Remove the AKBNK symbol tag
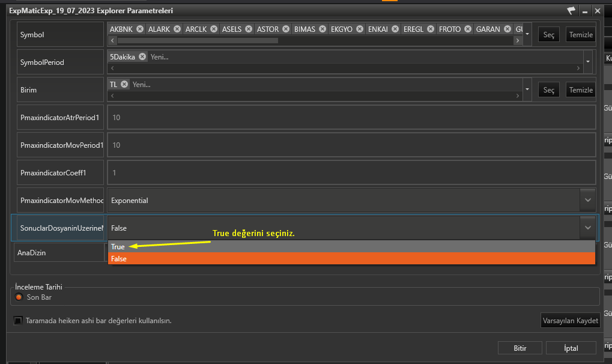 click(x=140, y=29)
